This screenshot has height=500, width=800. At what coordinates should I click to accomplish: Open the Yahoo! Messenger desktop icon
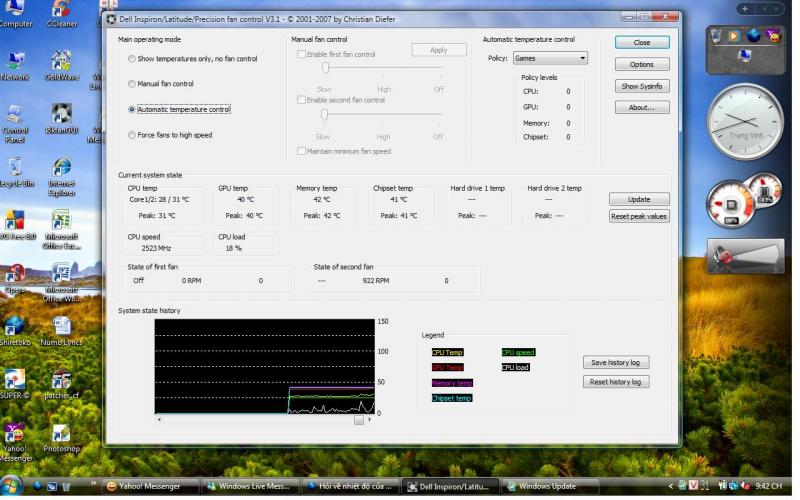(14, 433)
